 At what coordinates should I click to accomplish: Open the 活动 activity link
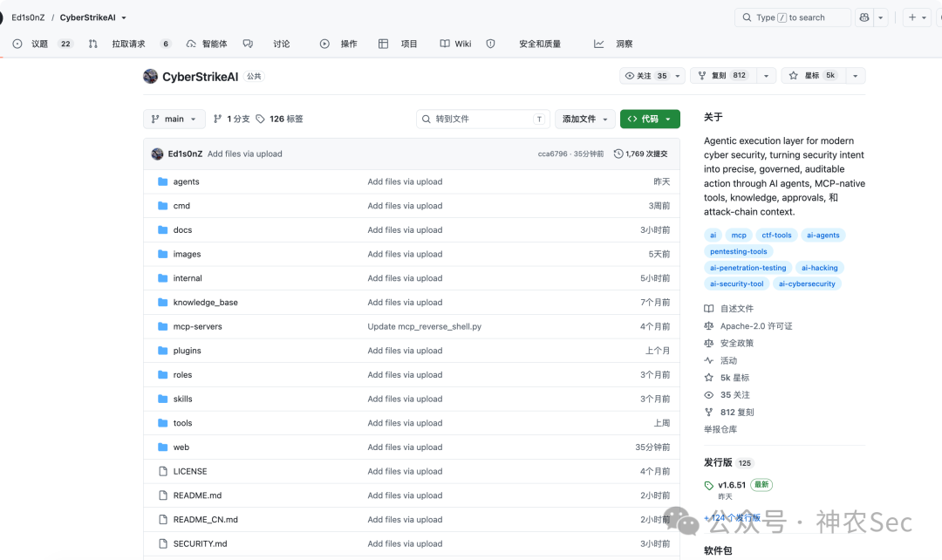coord(721,360)
